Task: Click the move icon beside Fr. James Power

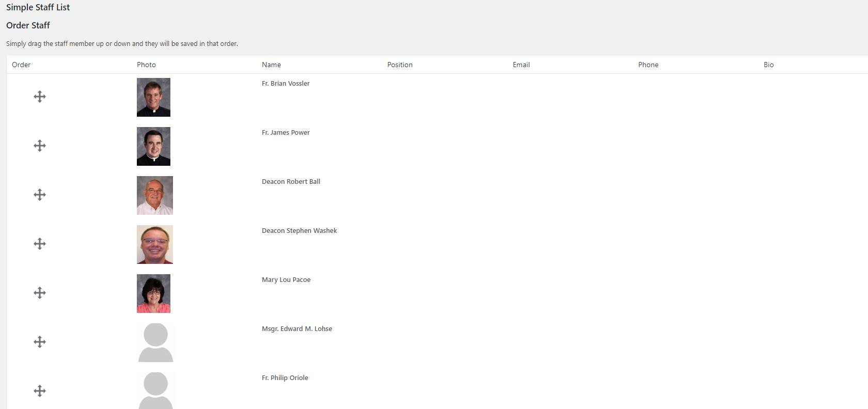Action: click(x=40, y=146)
